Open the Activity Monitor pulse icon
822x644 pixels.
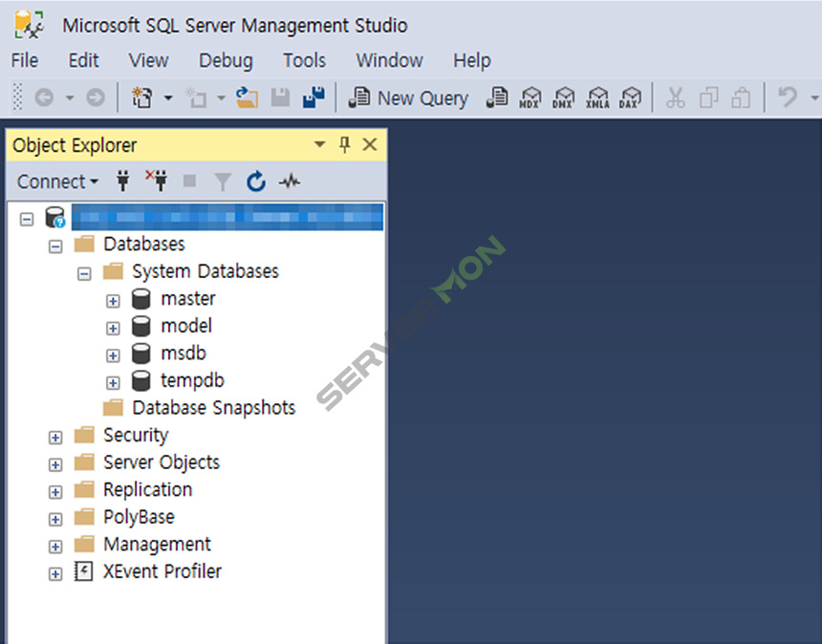290,182
